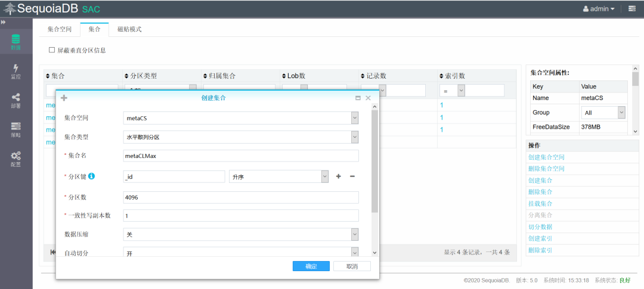Go to first page of table
The height and width of the screenshot is (289, 644).
click(x=52, y=251)
